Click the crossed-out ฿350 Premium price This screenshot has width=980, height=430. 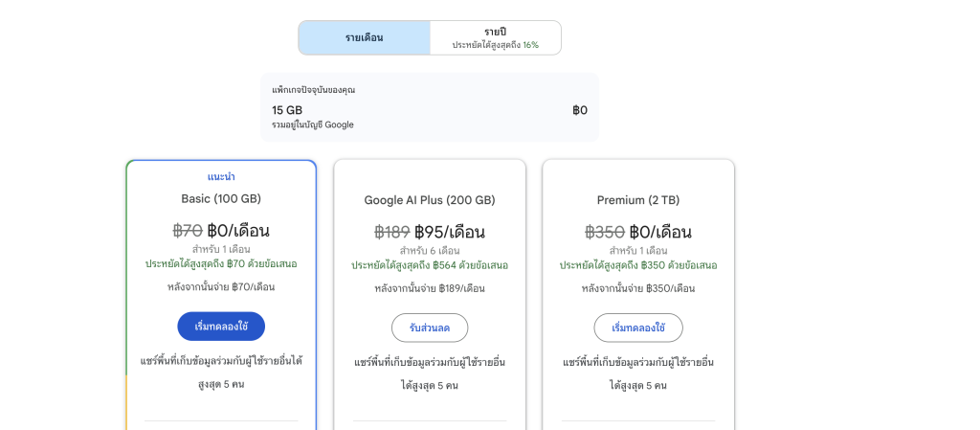click(x=604, y=232)
